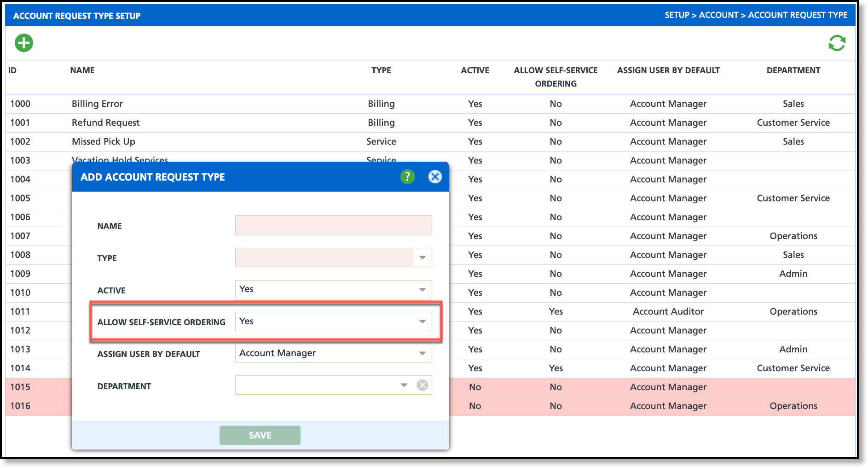Click Billing type in row 1001
868x468 pixels.
[x=381, y=123]
